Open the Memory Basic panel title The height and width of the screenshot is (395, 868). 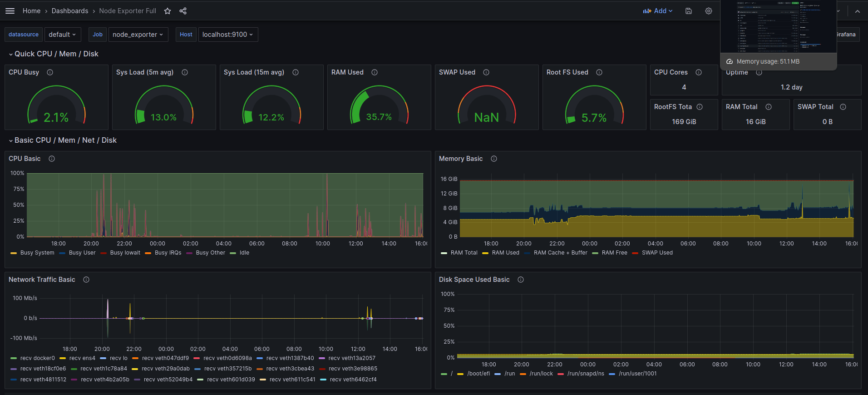point(461,159)
